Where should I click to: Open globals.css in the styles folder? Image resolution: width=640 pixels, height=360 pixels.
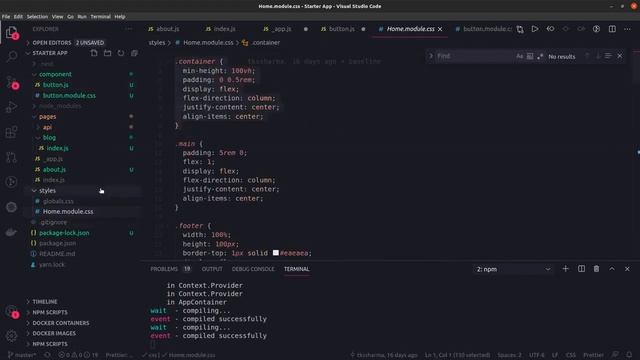click(x=58, y=201)
